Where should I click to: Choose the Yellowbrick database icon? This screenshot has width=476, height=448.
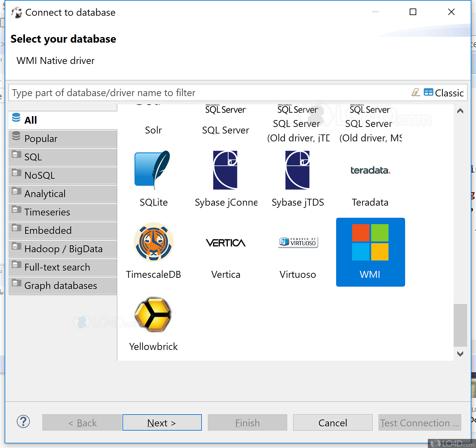pyautogui.click(x=153, y=315)
